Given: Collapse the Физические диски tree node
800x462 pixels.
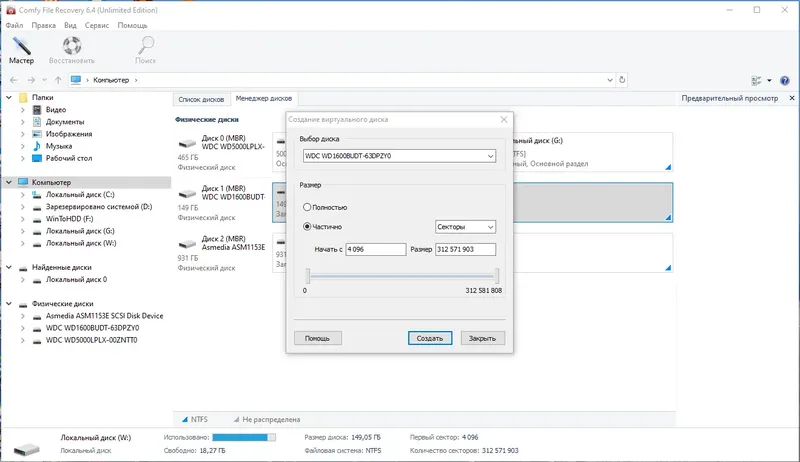Looking at the screenshot, I should (x=9, y=304).
